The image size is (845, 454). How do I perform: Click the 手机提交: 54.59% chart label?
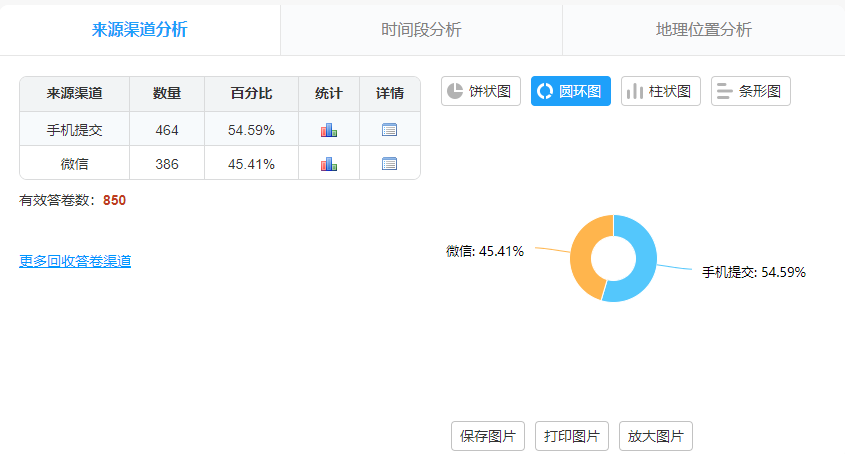(x=753, y=272)
